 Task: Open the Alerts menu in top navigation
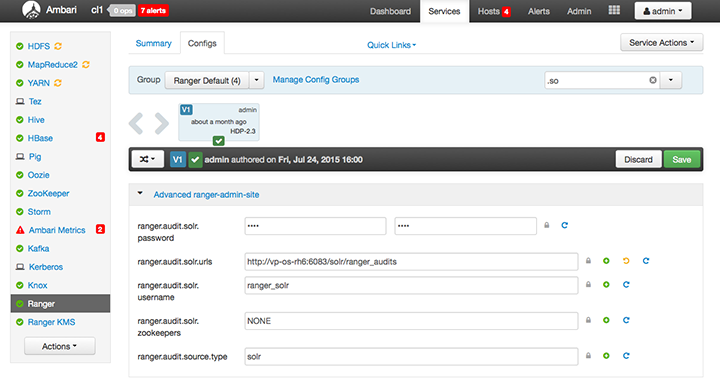pos(539,11)
